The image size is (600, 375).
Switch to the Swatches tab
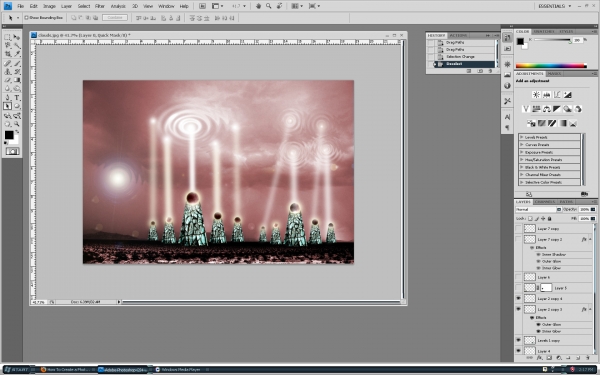point(544,31)
